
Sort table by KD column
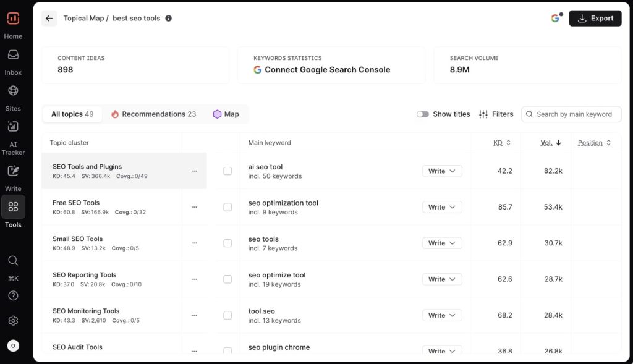tap(502, 143)
